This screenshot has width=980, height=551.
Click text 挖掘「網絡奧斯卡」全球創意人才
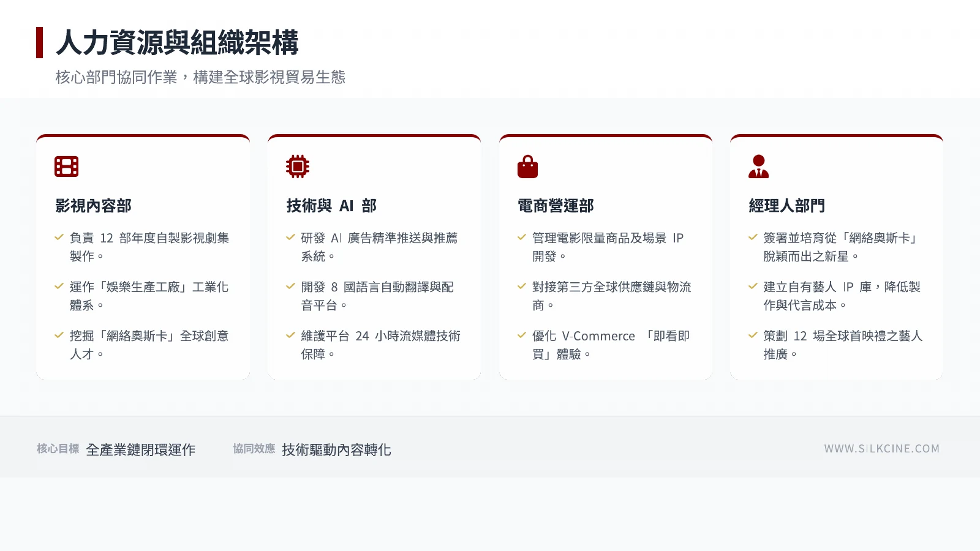pyautogui.click(x=149, y=345)
